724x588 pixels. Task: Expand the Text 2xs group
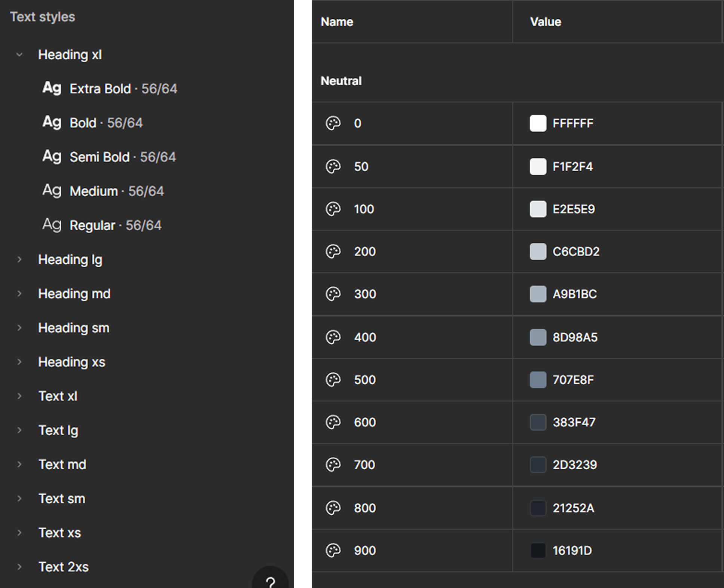19,567
